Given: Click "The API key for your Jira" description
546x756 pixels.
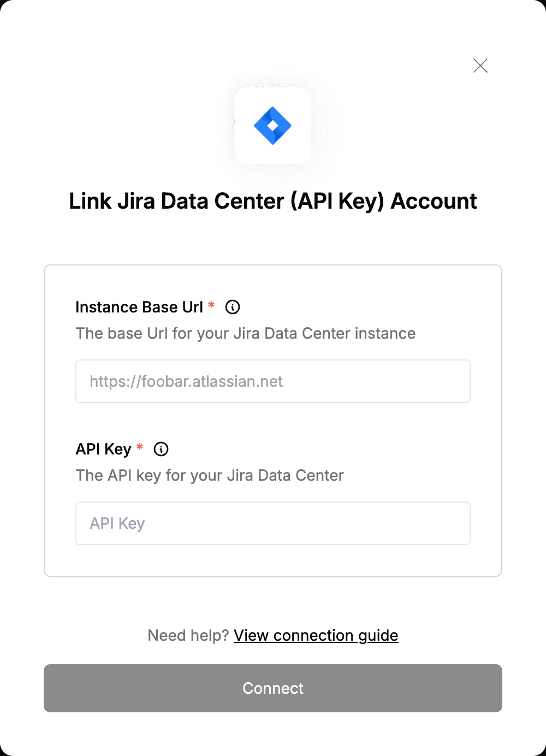Looking at the screenshot, I should coord(210,475).
